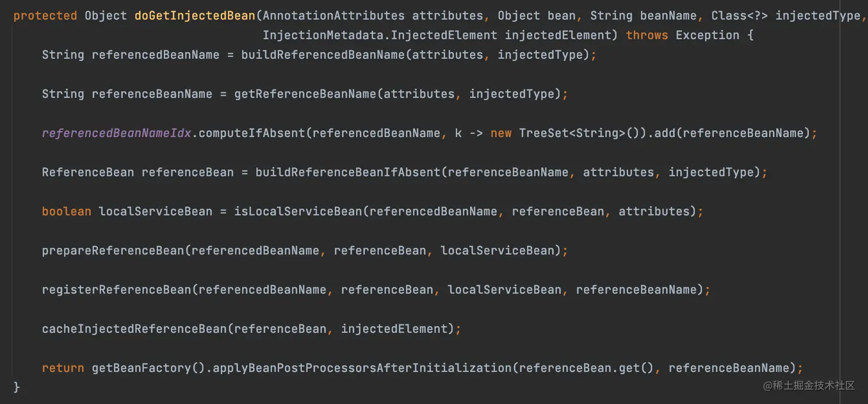The height and width of the screenshot is (404, 868).
Task: Click the getReferenceBeanName method call
Action: (x=305, y=94)
